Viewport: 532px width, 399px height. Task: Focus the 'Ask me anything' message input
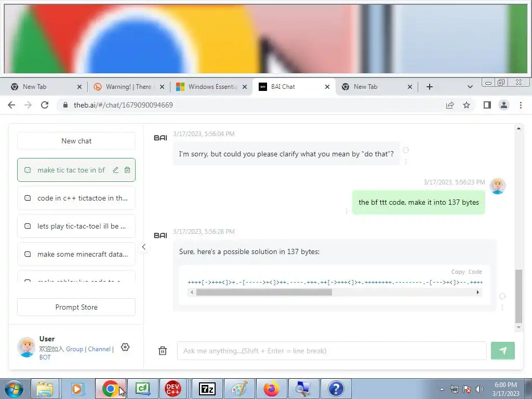331,351
